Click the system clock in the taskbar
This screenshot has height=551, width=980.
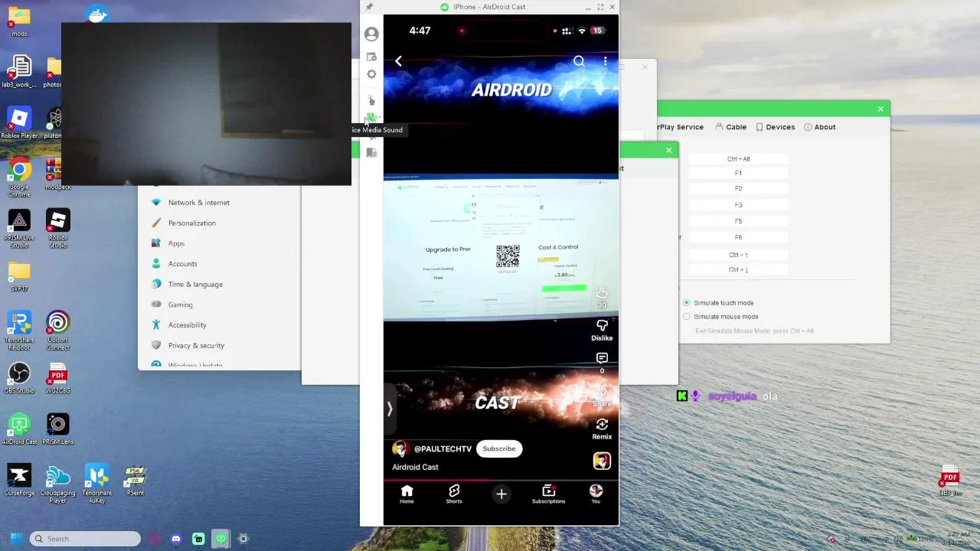point(958,538)
